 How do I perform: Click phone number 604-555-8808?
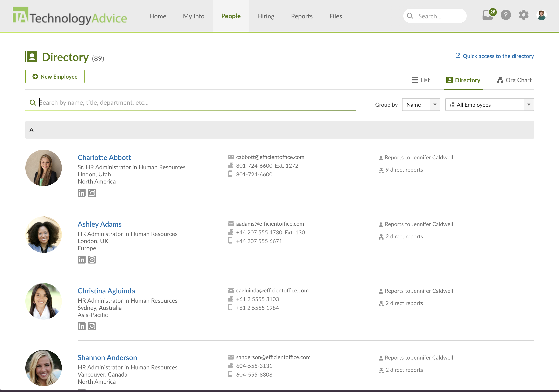(x=254, y=375)
